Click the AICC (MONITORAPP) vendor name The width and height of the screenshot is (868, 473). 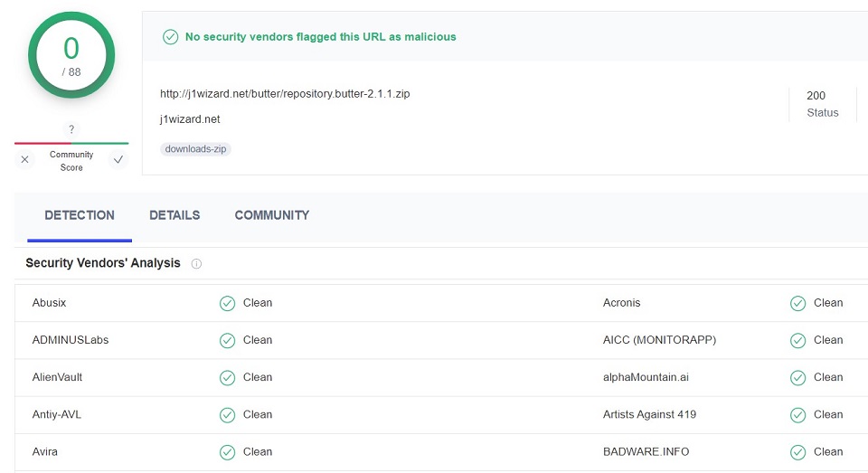[659, 340]
